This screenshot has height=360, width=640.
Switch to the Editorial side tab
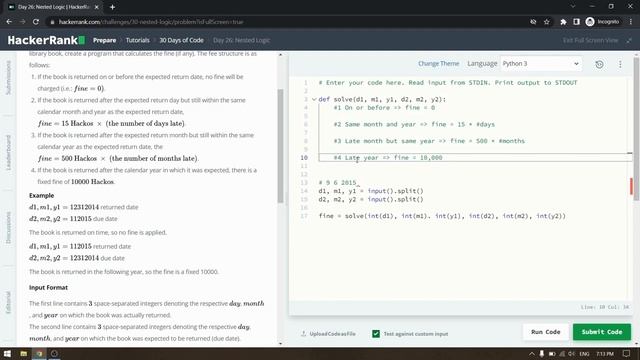pyautogui.click(x=9, y=302)
